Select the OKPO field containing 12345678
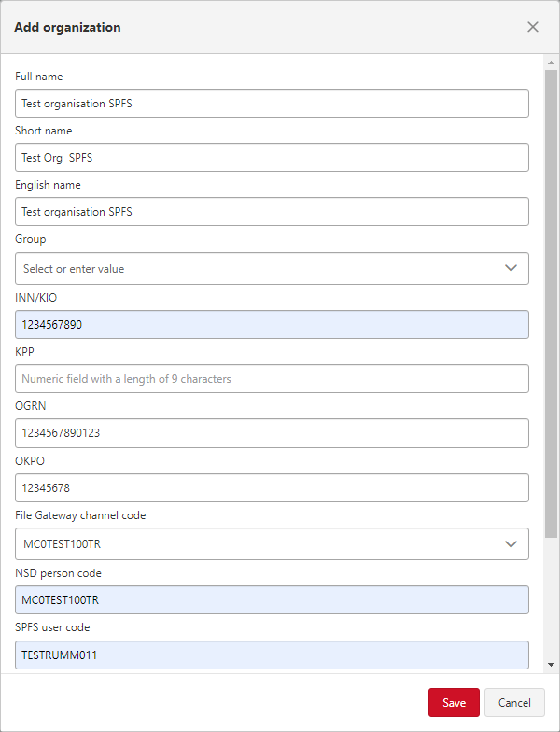 pyautogui.click(x=273, y=487)
